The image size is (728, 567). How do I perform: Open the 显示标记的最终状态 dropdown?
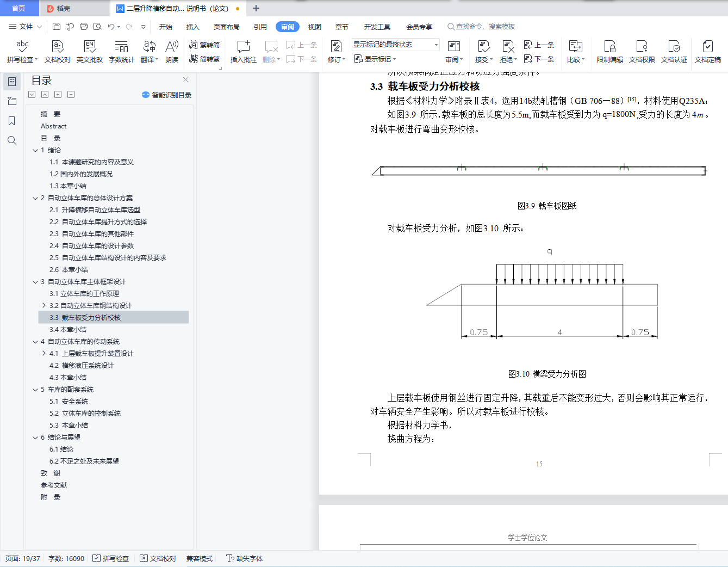[x=395, y=45]
